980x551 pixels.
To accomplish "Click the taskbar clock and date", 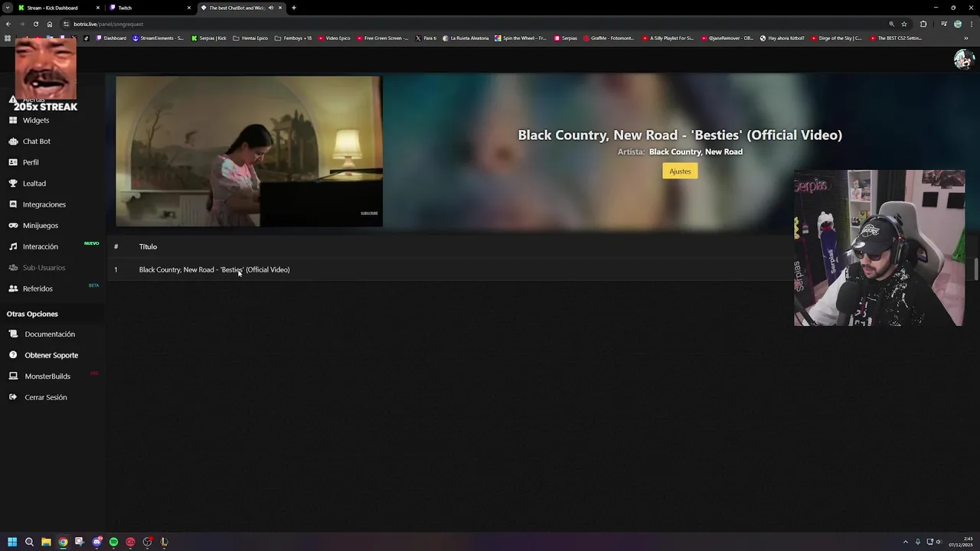I will (x=961, y=542).
